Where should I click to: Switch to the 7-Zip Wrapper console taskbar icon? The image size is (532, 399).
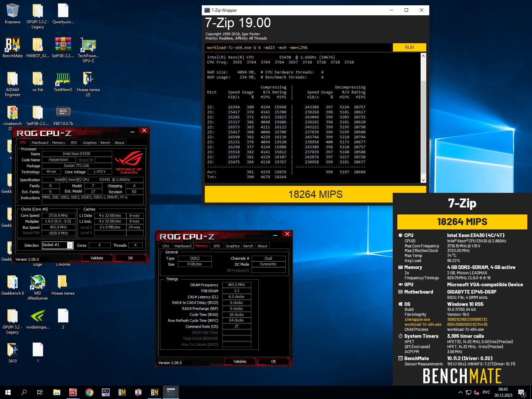171,392
